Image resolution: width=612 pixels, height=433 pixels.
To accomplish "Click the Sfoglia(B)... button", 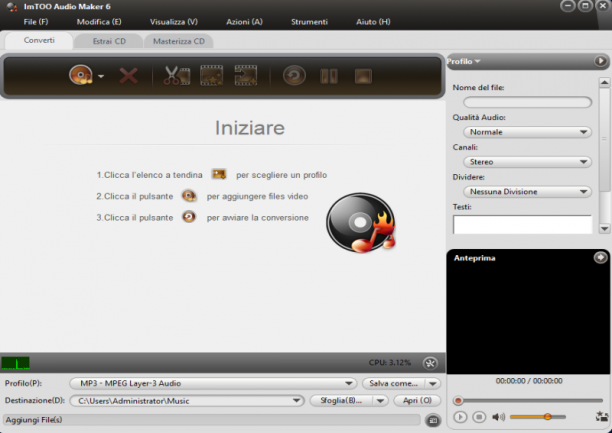I will tap(341, 401).
